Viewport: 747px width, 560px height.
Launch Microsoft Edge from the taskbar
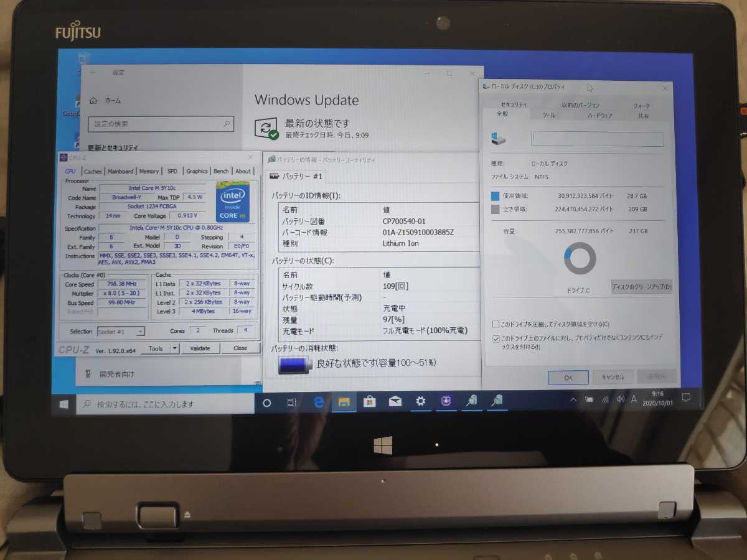pos(319,403)
